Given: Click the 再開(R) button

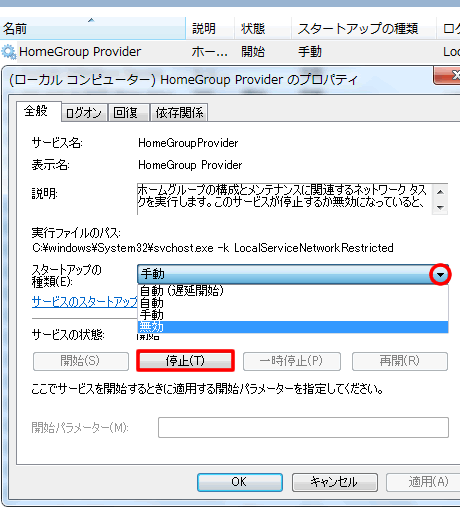Looking at the screenshot, I should 400,361.
